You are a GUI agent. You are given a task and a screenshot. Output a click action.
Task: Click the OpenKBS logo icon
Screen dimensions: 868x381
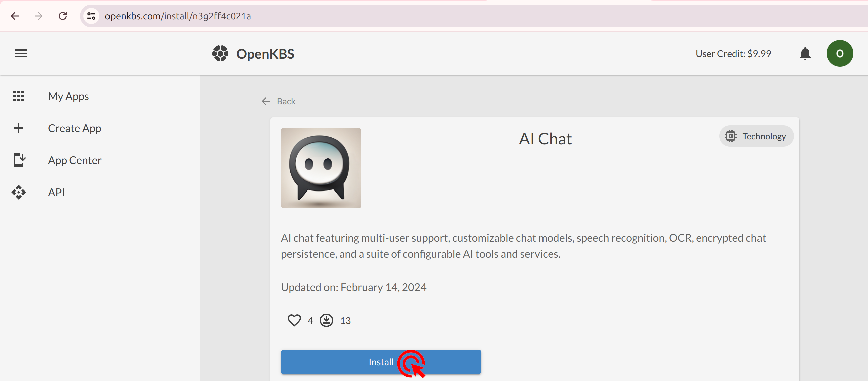coord(220,53)
